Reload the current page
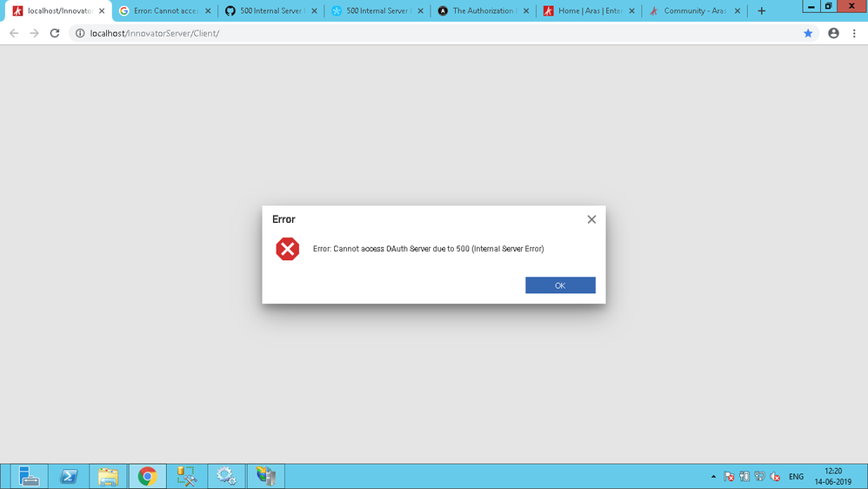 click(55, 33)
